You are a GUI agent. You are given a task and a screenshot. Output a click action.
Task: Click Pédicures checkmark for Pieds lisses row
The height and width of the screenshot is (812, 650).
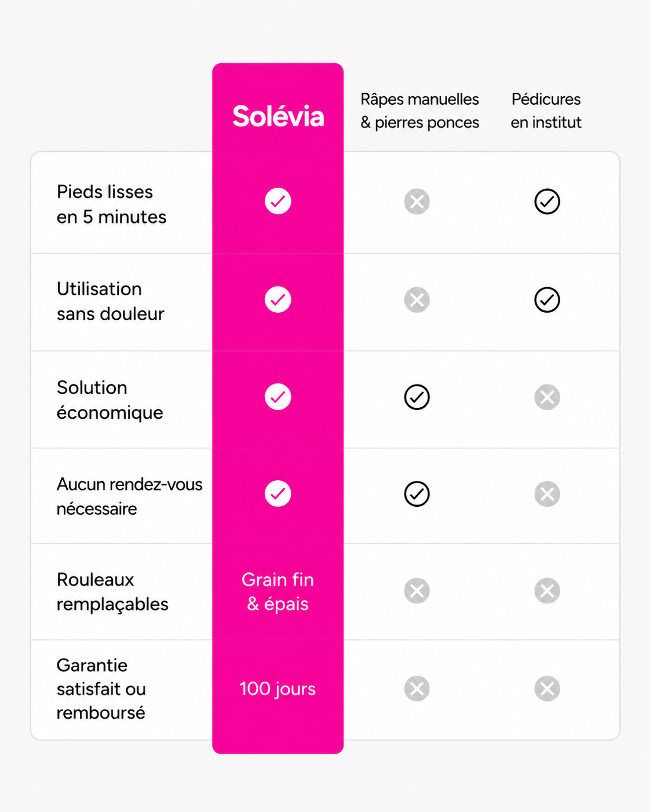[547, 202]
